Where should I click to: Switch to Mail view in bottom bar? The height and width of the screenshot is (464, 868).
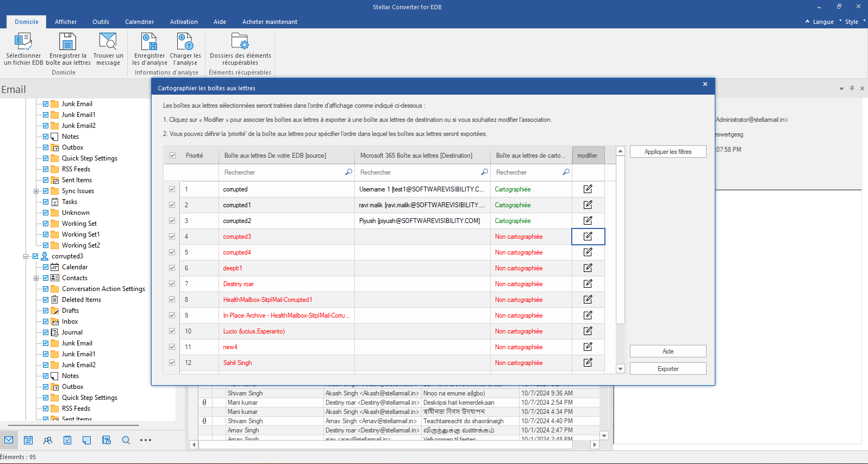[x=9, y=440]
